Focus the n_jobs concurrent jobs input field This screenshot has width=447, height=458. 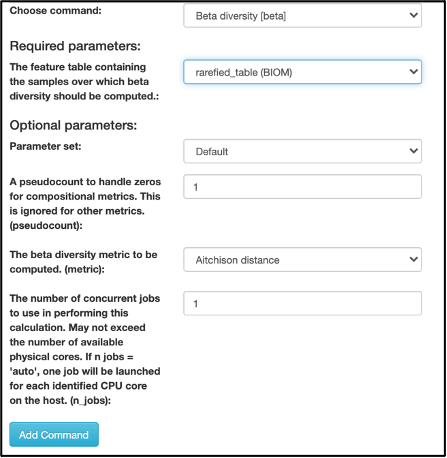[x=302, y=303]
